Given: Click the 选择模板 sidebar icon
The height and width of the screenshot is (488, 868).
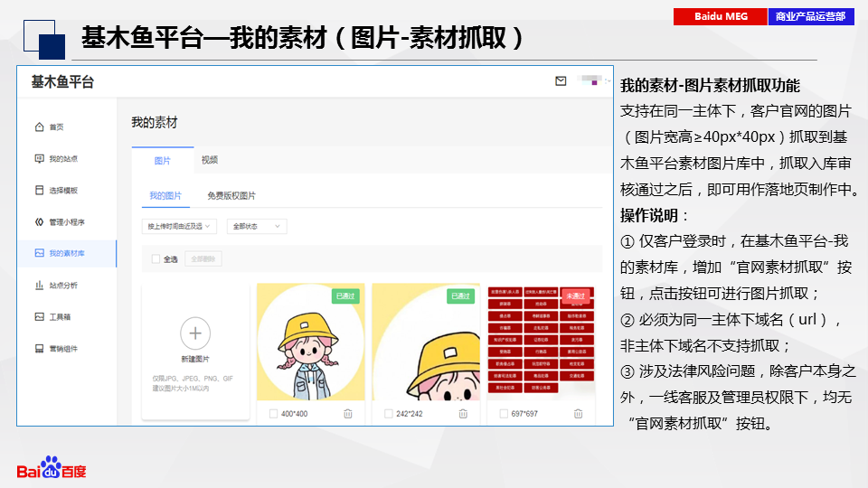Looking at the screenshot, I should (x=39, y=191).
